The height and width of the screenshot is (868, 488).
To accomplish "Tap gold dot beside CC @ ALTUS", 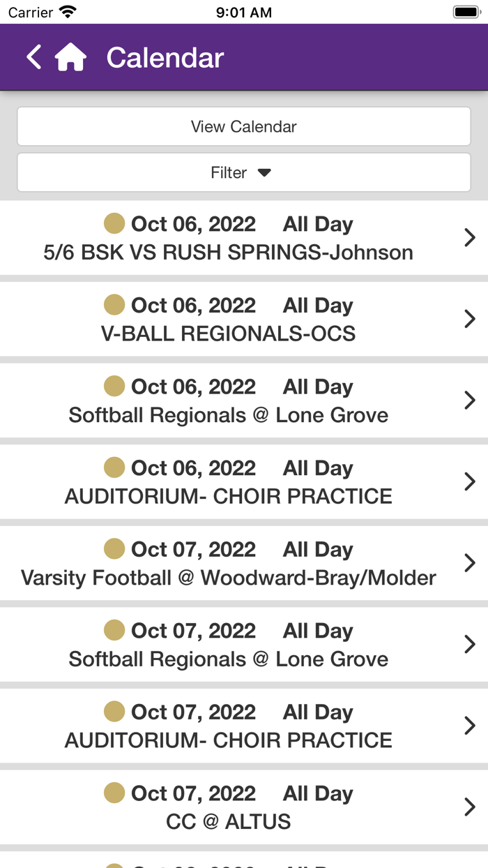I will point(114,793).
